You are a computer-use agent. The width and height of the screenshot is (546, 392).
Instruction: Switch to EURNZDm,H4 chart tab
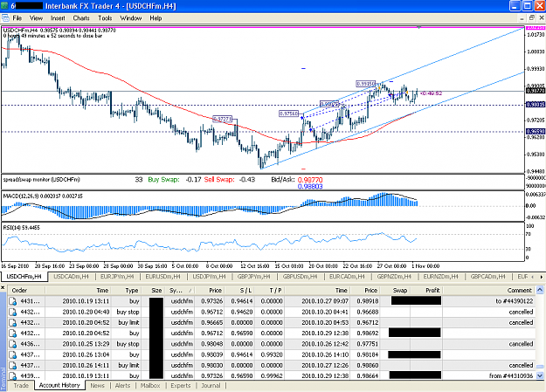tap(441, 277)
